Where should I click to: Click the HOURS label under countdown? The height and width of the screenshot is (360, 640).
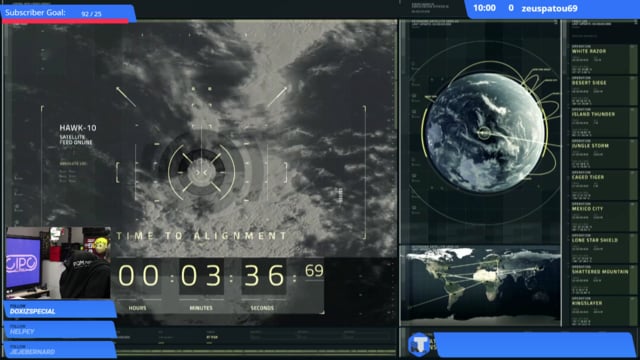138,308
